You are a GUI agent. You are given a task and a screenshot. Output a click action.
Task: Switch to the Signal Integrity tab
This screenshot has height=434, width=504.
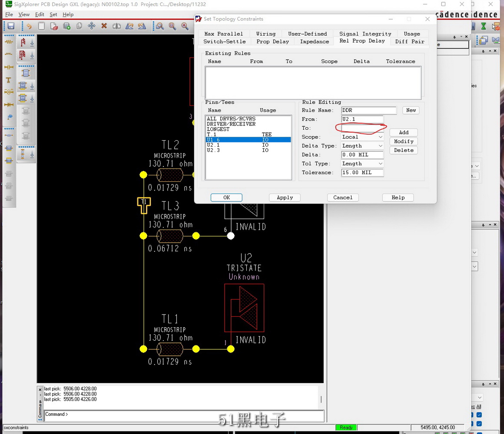coord(365,34)
